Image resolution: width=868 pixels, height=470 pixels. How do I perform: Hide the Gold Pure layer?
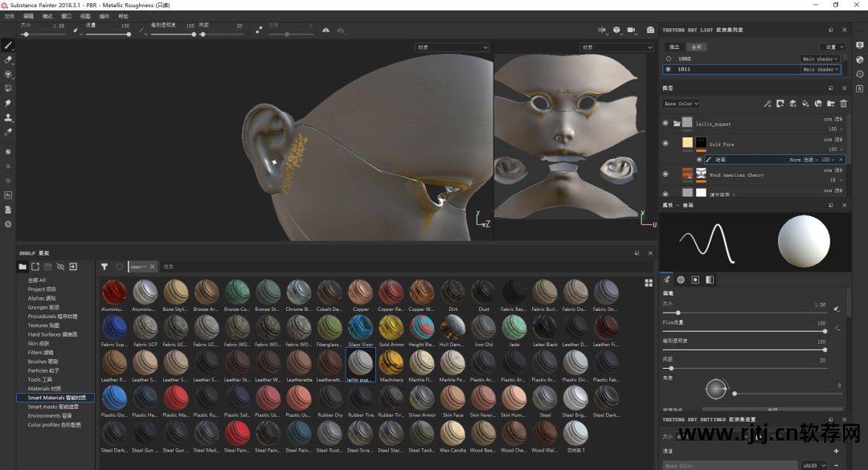point(665,144)
